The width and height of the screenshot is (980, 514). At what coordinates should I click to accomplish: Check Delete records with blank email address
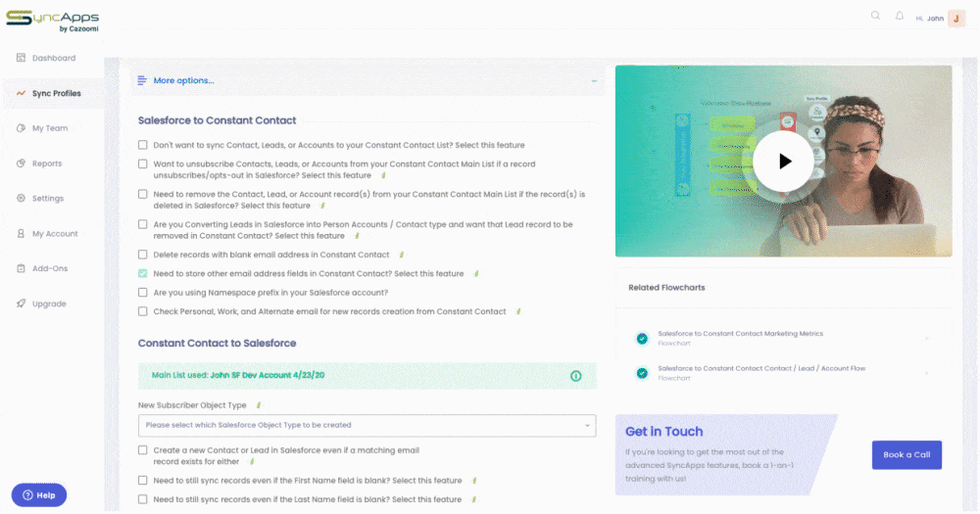point(143,255)
